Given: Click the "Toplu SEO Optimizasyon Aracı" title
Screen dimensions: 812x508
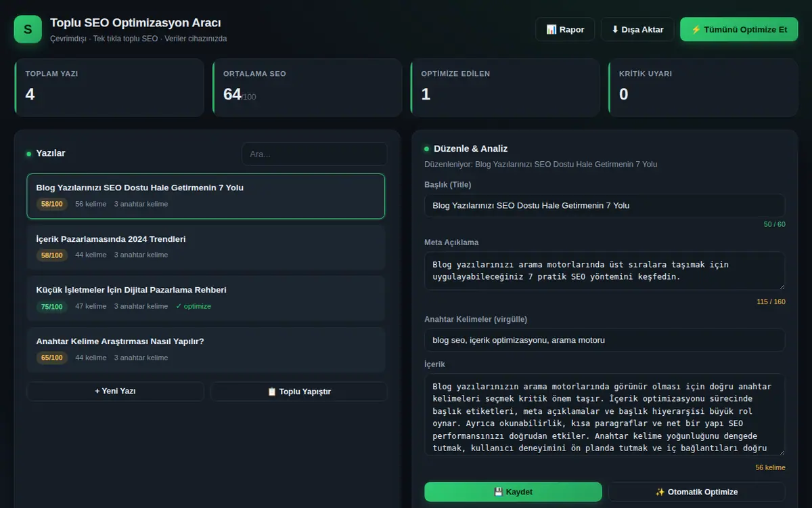Looking at the screenshot, I should tap(135, 23).
